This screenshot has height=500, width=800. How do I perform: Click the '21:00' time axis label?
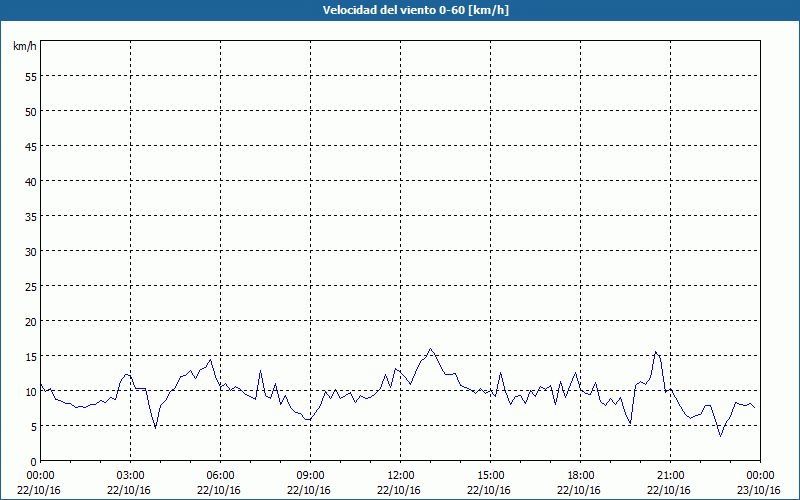(670, 476)
